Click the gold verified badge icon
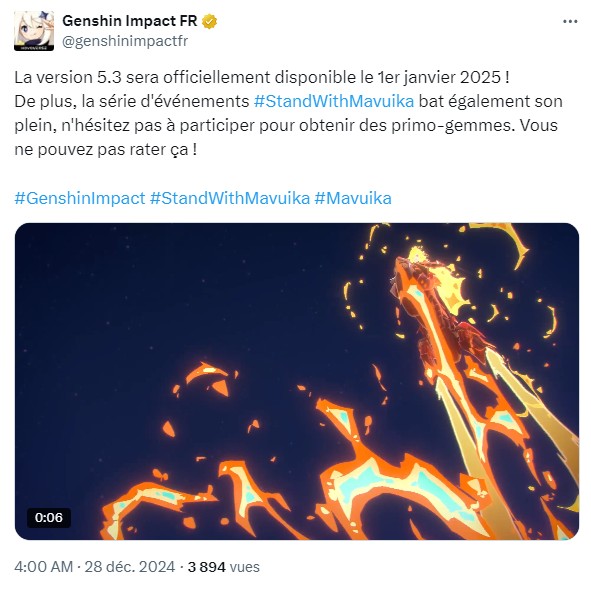 coord(210,21)
